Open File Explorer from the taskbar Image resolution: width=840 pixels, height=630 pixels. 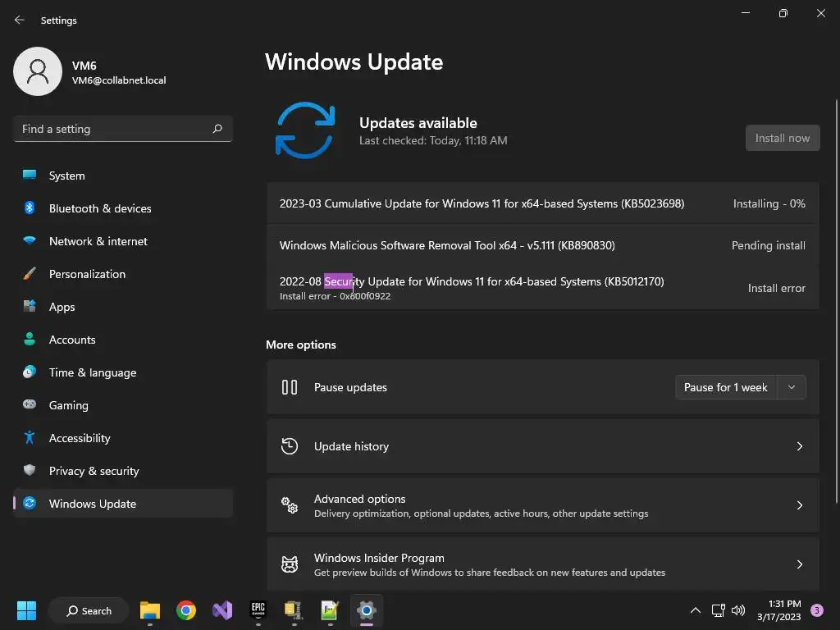150,610
